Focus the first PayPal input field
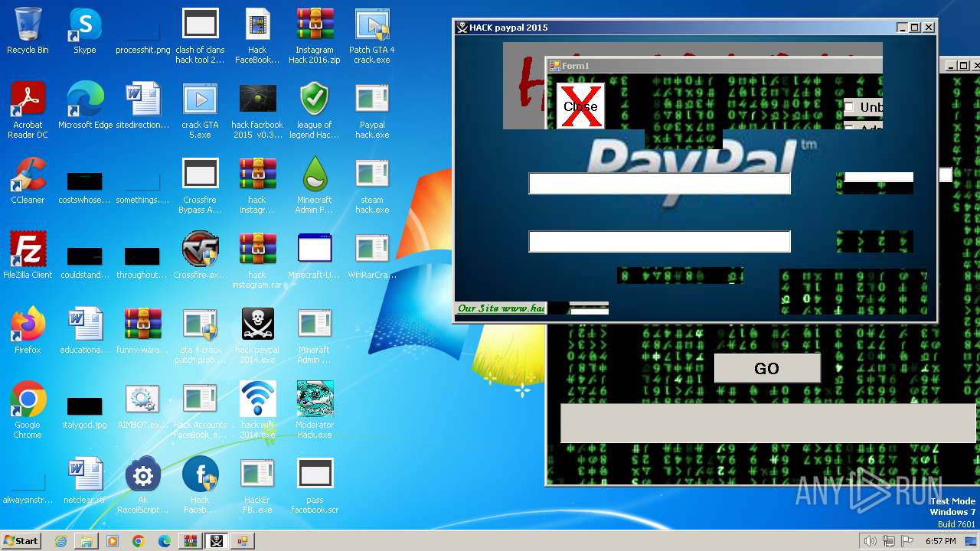The image size is (980, 551). (x=659, y=184)
